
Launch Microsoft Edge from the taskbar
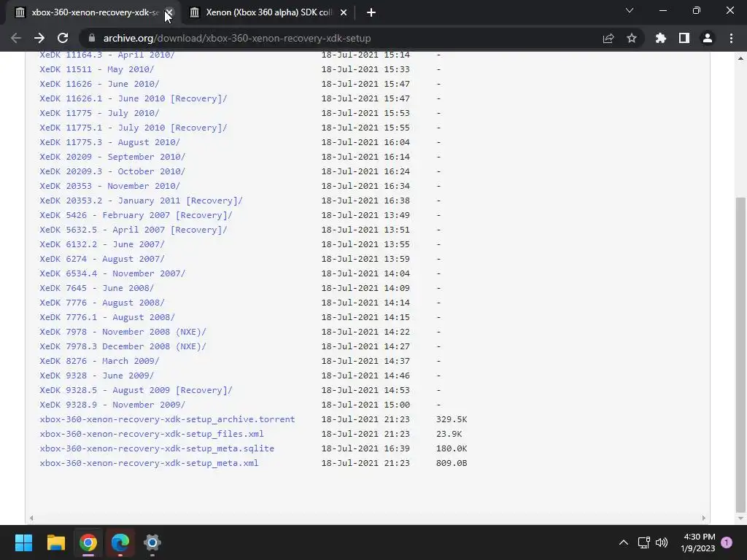pyautogui.click(x=120, y=542)
